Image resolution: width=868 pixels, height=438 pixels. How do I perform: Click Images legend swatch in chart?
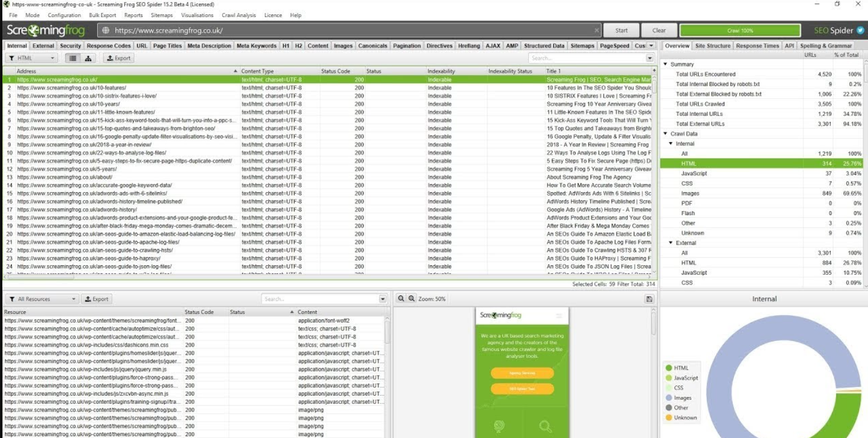pyautogui.click(x=669, y=398)
